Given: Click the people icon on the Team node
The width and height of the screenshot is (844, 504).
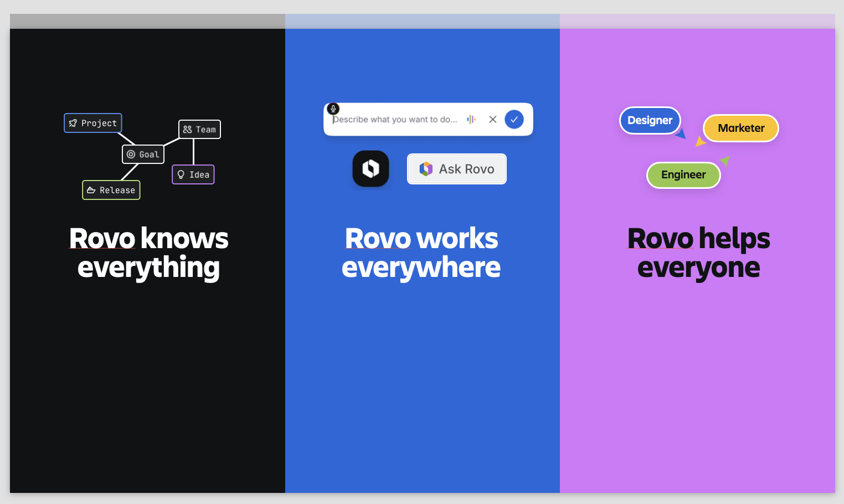Looking at the screenshot, I should click(x=187, y=128).
